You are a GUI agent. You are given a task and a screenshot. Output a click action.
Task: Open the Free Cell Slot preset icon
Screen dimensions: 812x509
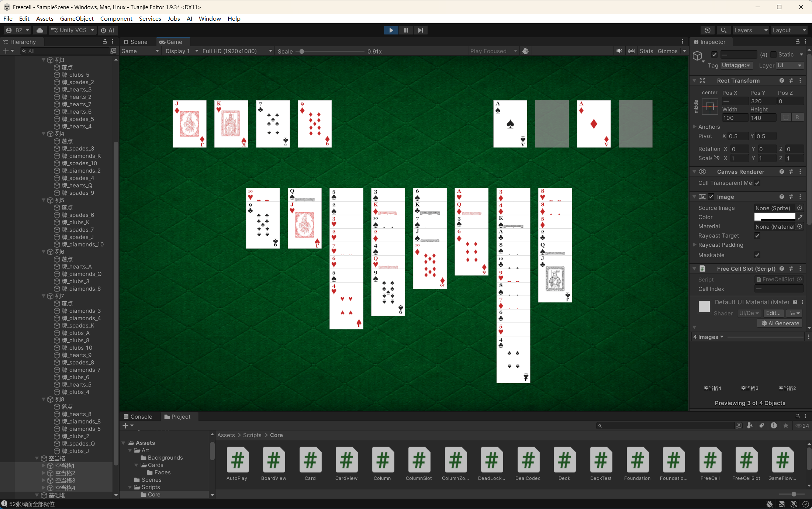point(791,269)
